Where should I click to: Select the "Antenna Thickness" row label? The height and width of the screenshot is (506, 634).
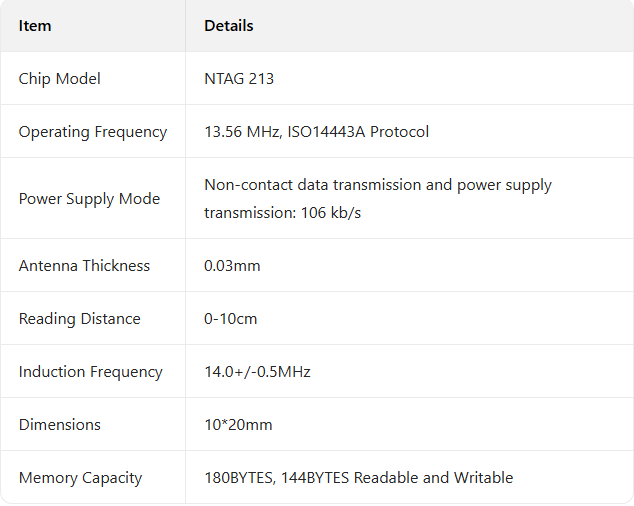coord(84,266)
